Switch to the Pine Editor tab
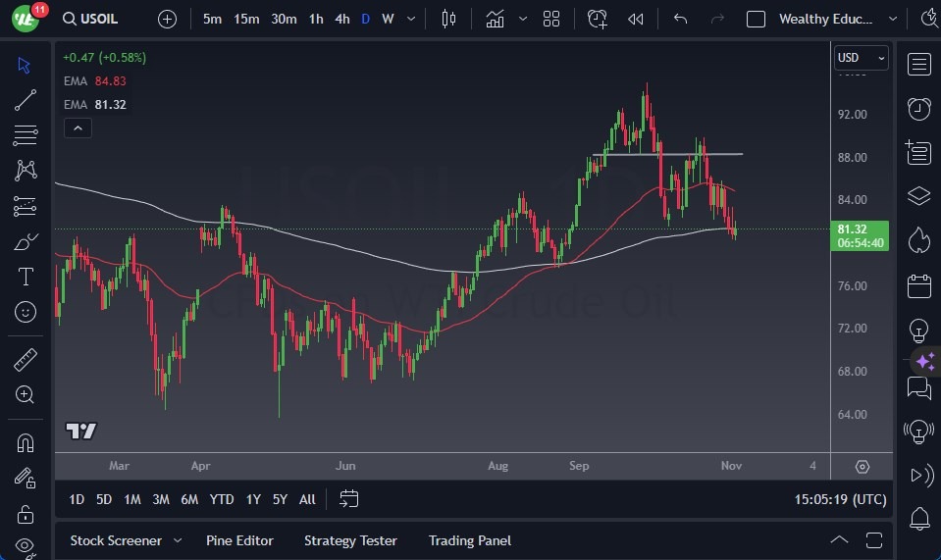Viewport: 941px width, 560px height. coord(239,540)
